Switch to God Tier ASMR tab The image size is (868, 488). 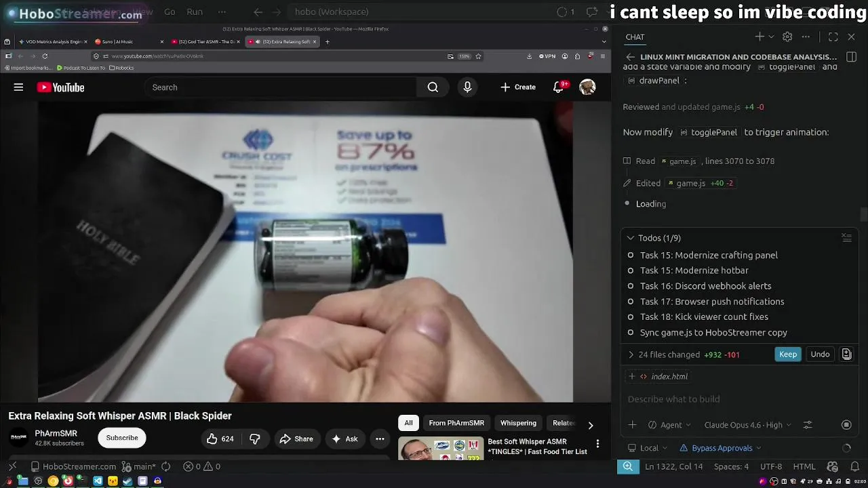[x=205, y=42]
